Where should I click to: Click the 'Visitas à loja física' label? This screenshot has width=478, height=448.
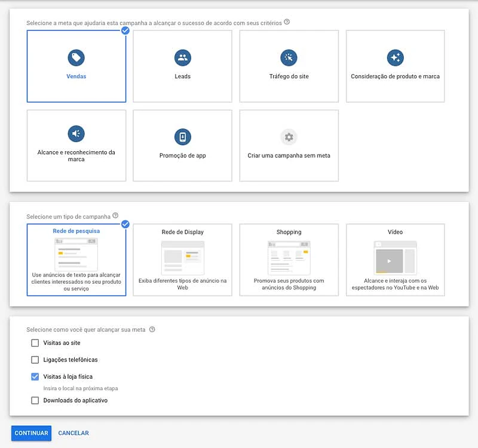68,377
